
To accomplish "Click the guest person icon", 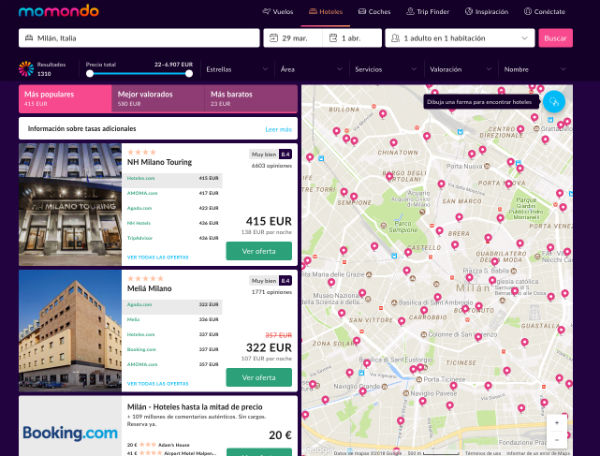I will pyautogui.click(x=395, y=38).
